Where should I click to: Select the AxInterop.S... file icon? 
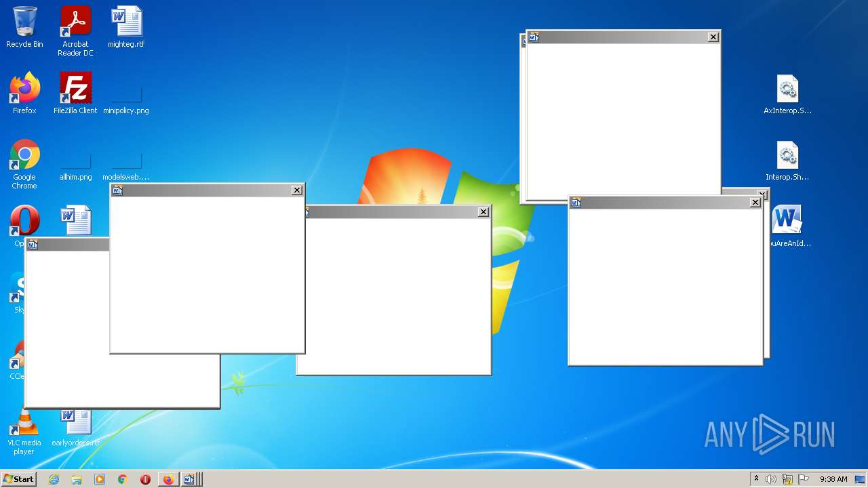click(787, 94)
